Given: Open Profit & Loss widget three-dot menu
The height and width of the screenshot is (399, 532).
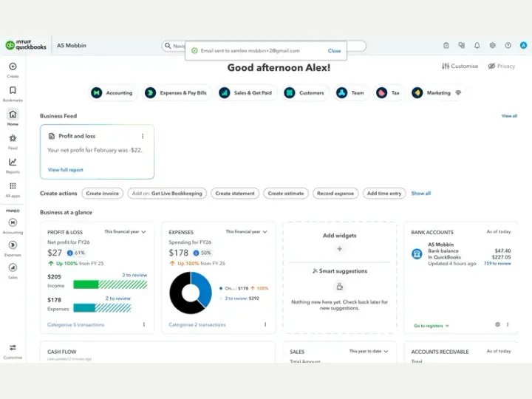Looking at the screenshot, I should [144, 324].
